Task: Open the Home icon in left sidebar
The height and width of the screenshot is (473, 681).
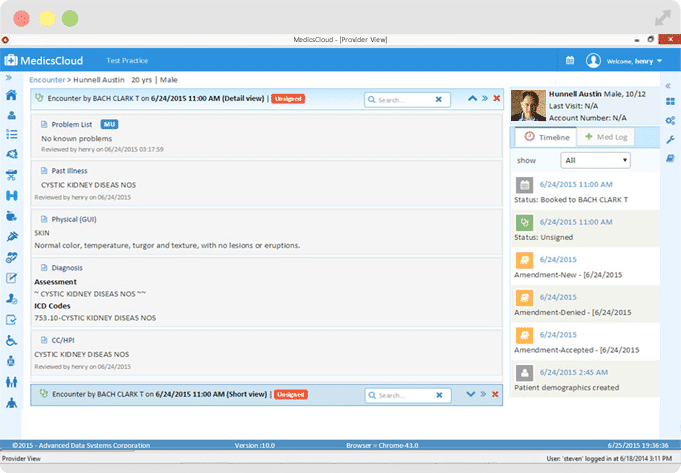Action: coord(11,95)
